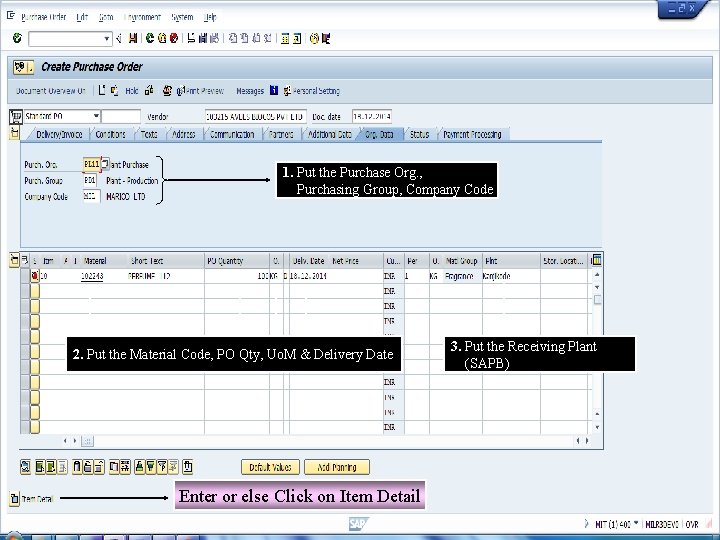Expand the status bar arrow near MIT

[x=586, y=523]
